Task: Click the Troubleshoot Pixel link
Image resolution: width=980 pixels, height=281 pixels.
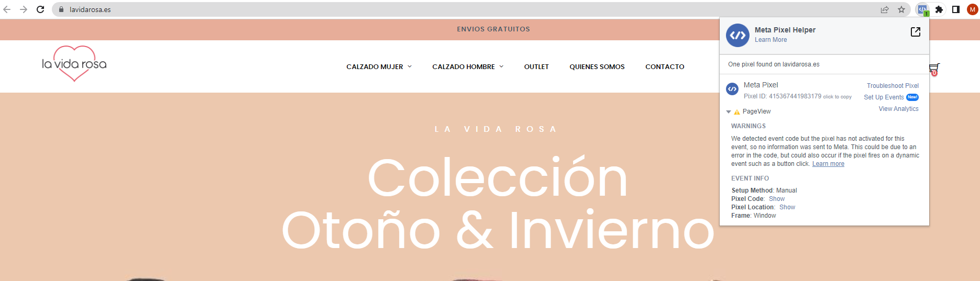Action: 893,86
